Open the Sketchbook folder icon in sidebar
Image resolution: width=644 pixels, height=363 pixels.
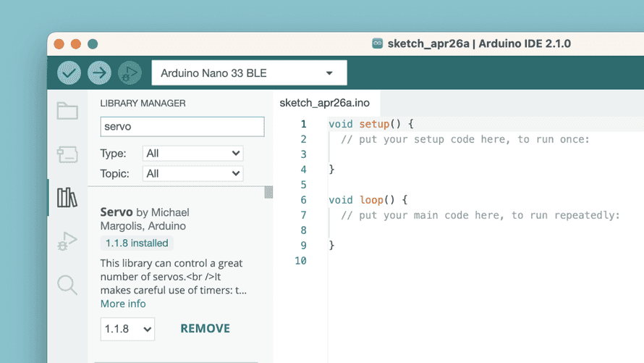coord(67,111)
